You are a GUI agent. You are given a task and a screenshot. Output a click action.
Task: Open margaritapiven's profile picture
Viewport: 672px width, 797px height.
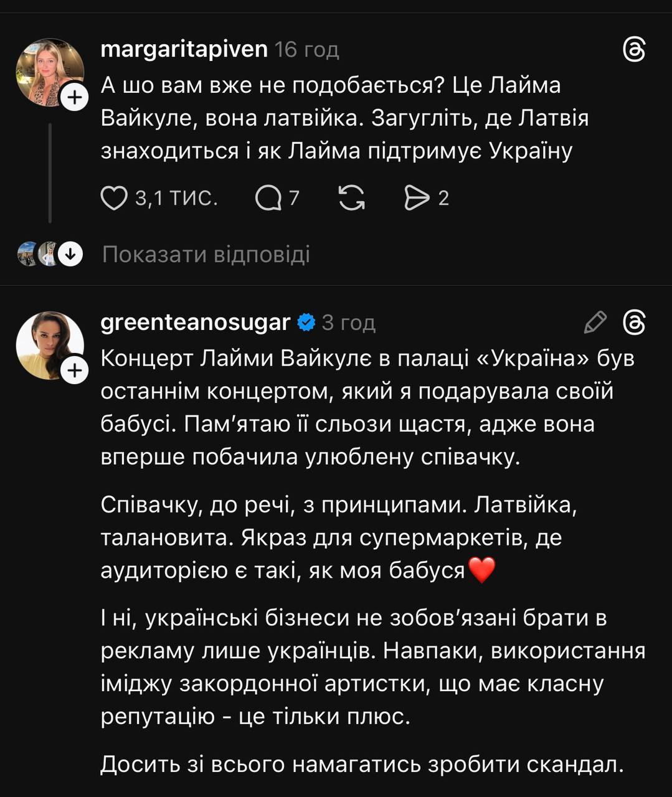[x=47, y=70]
